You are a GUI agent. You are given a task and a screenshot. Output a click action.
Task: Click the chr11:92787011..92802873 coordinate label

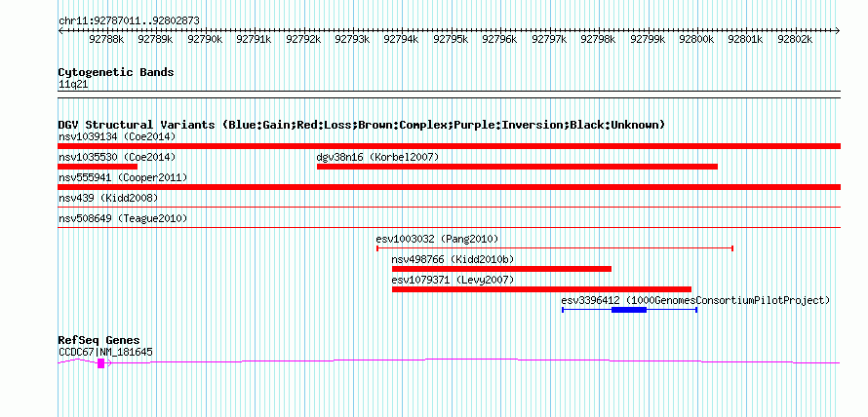(129, 20)
